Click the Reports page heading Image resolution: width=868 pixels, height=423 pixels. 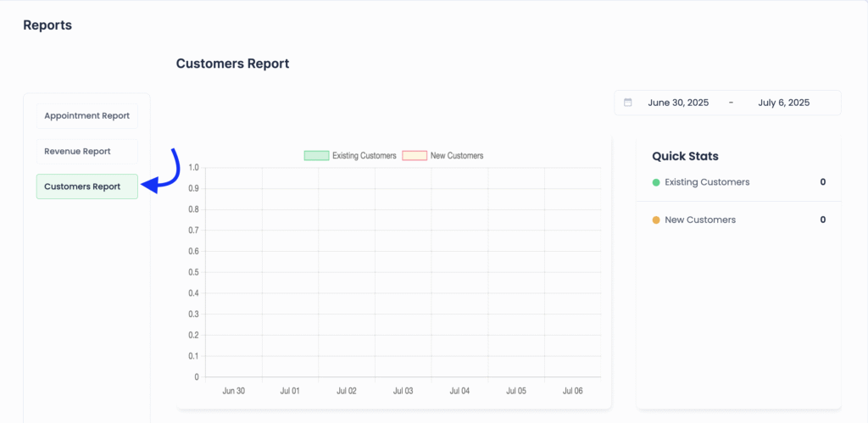47,25
